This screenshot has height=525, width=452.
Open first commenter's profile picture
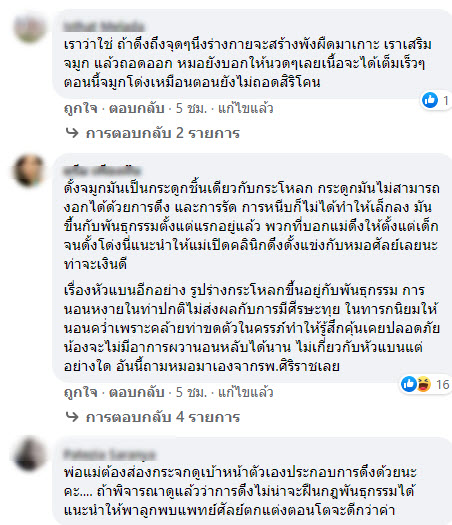point(29,27)
